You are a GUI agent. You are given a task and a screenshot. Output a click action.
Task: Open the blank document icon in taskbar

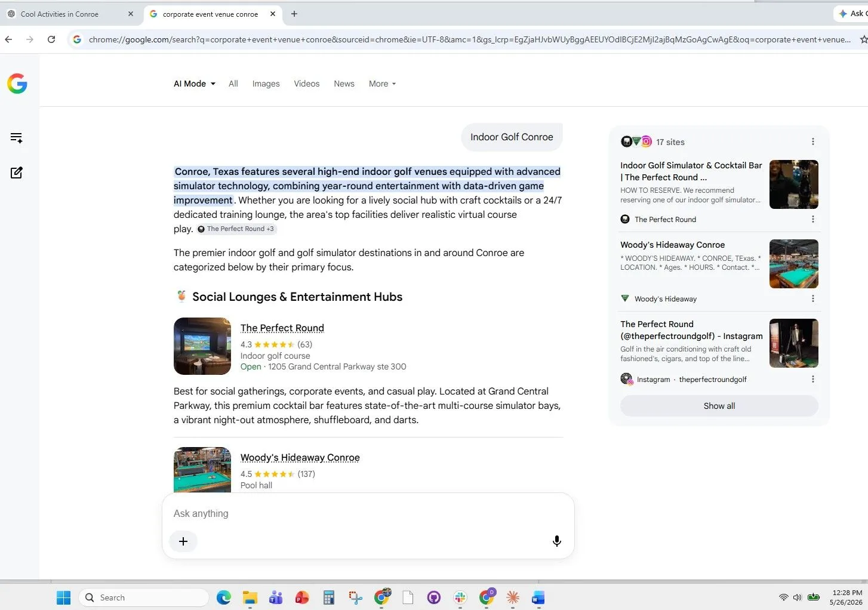(408, 597)
